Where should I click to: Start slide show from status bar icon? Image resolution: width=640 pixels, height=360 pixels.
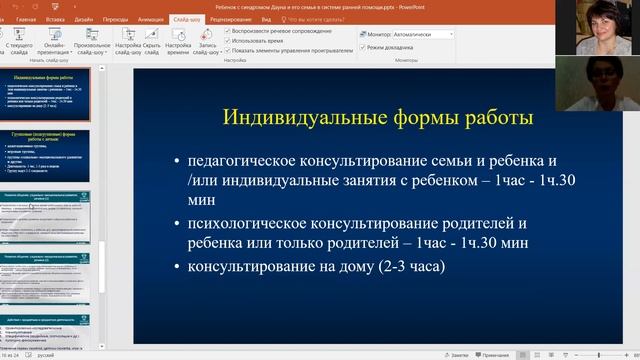565,355
